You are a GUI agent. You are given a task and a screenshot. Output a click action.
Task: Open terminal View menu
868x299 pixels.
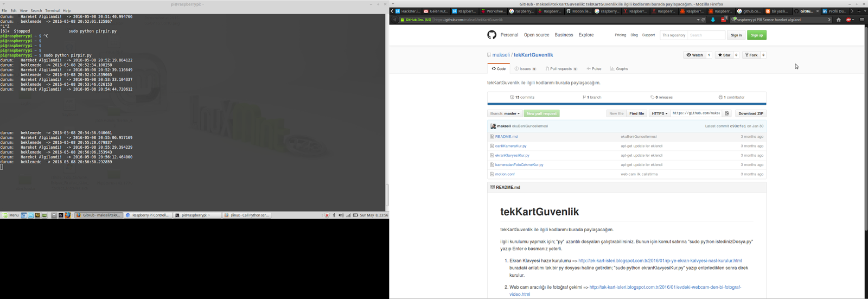23,11
